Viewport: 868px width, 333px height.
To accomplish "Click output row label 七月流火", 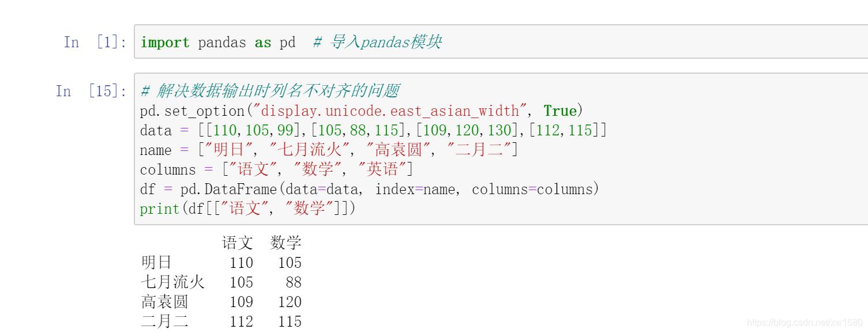I will tap(172, 282).
